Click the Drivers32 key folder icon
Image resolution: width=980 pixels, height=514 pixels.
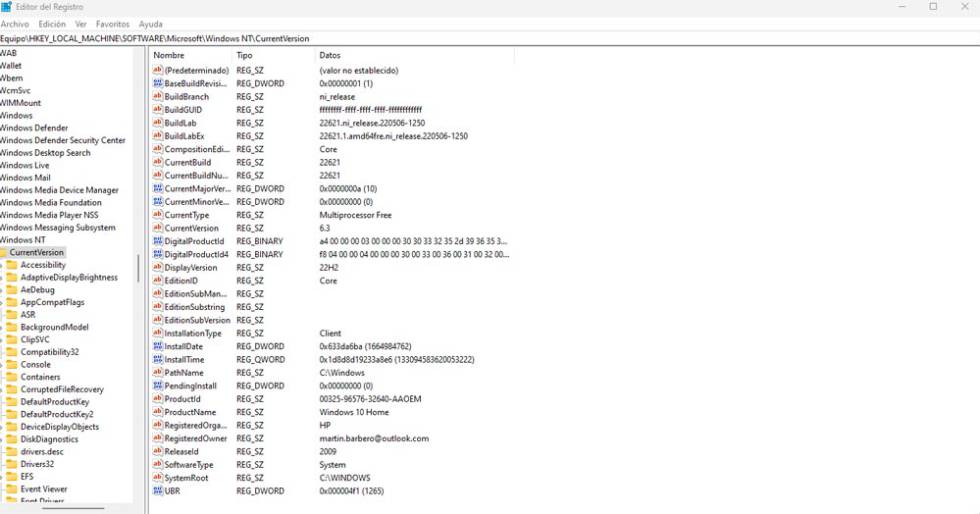coord(11,464)
